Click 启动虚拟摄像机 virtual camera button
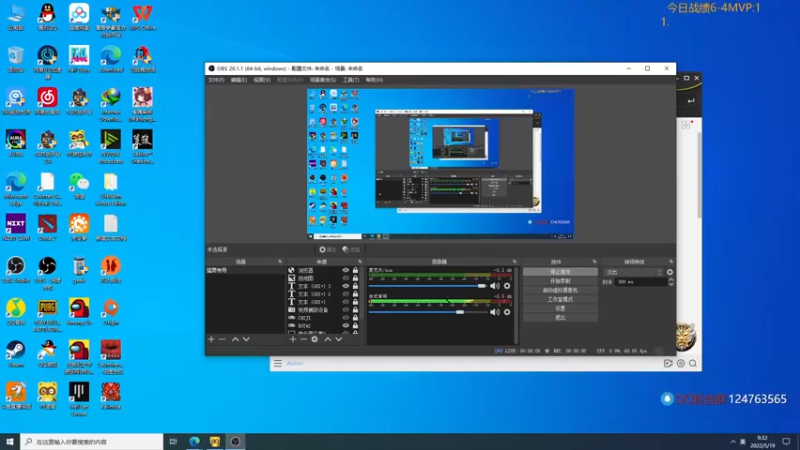The image size is (800, 450). [x=560, y=290]
